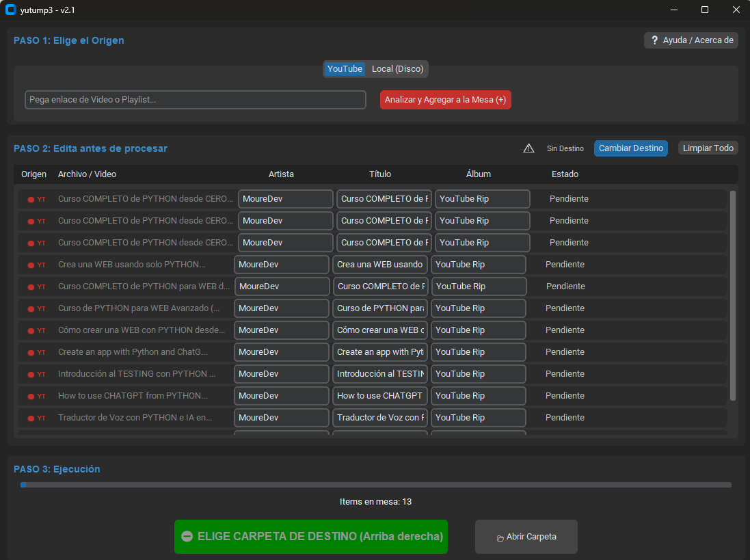
Task: Switch source to YouTube
Action: tap(345, 69)
